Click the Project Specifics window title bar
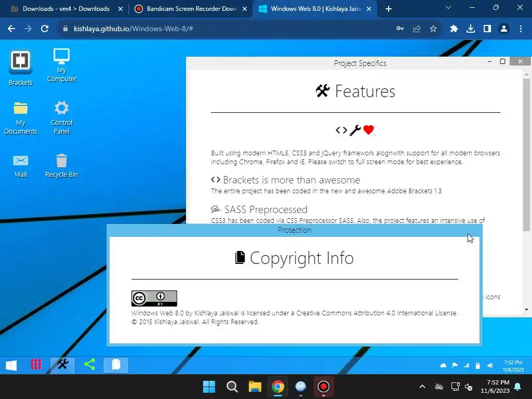Image resolution: width=532 pixels, height=399 pixels. tap(360, 63)
